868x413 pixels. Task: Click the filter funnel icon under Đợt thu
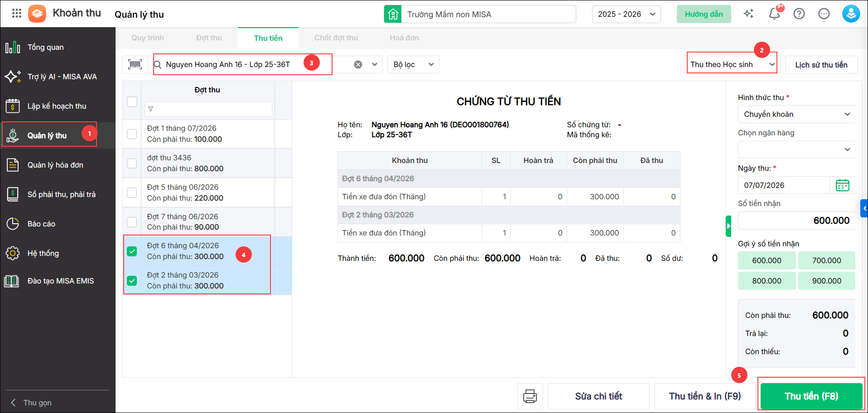point(151,109)
